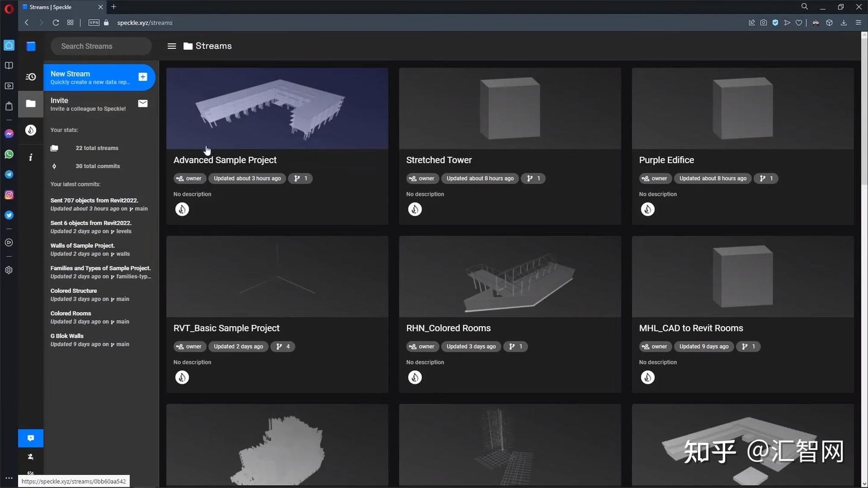Click the envelope icon next to Invite
The image size is (868, 488).
[x=143, y=104]
